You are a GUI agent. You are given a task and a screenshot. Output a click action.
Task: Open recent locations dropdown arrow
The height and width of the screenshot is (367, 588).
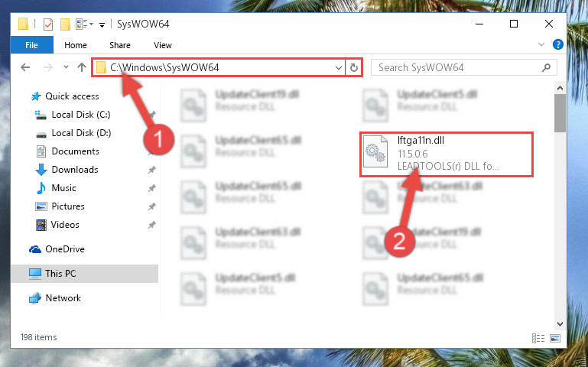(66, 67)
